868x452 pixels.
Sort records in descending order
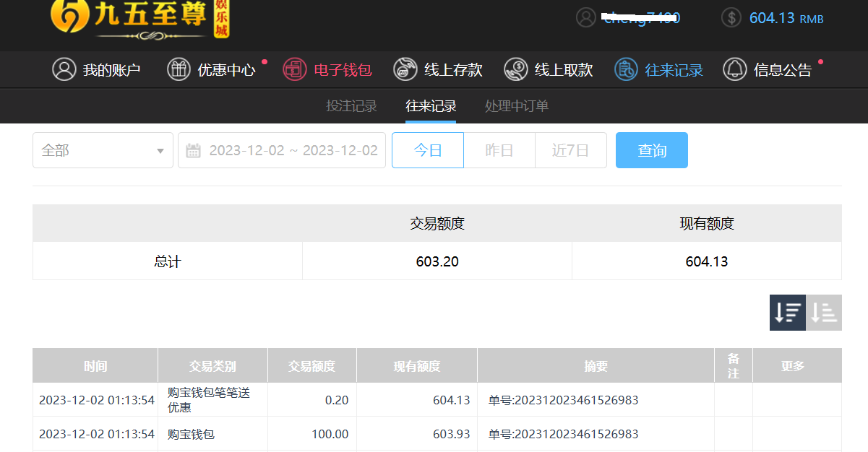[788, 313]
